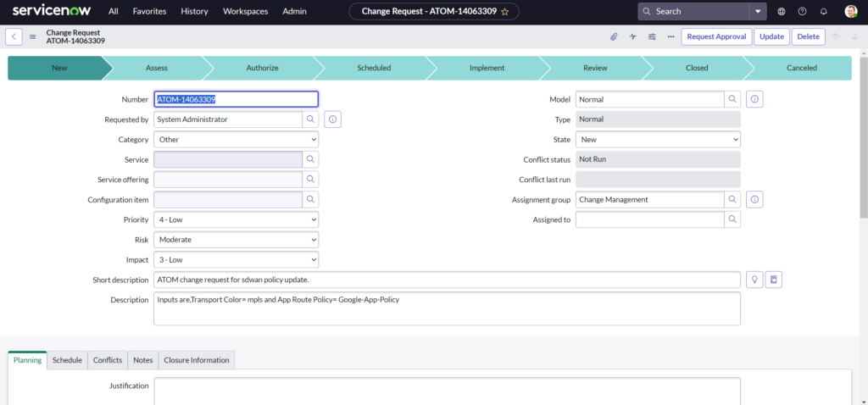The image size is (868, 405).
Task: Look up Model using magnifier
Action: (x=732, y=100)
